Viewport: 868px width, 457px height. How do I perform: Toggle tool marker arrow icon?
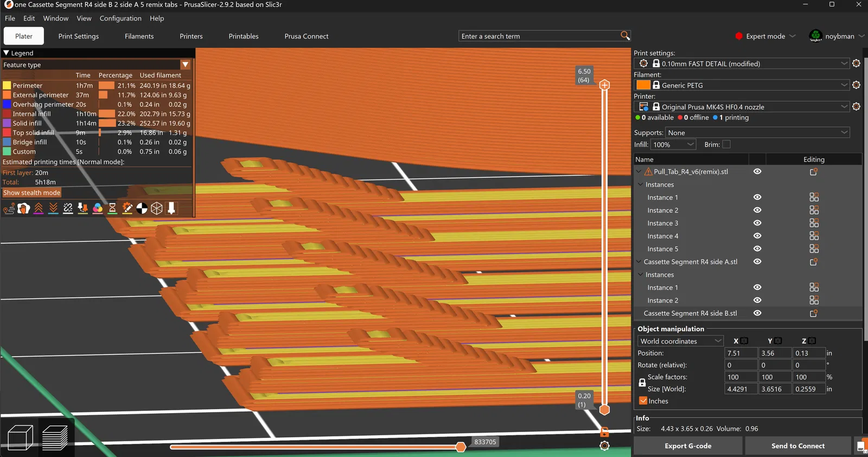(171, 208)
